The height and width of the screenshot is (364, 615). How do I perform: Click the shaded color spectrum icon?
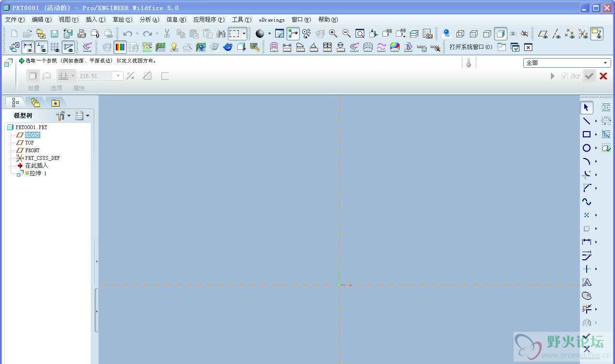(120, 47)
